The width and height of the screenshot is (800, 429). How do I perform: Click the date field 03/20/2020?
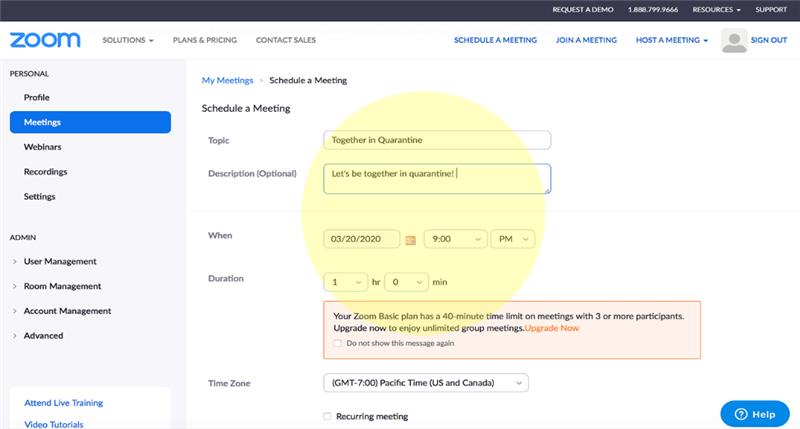361,239
